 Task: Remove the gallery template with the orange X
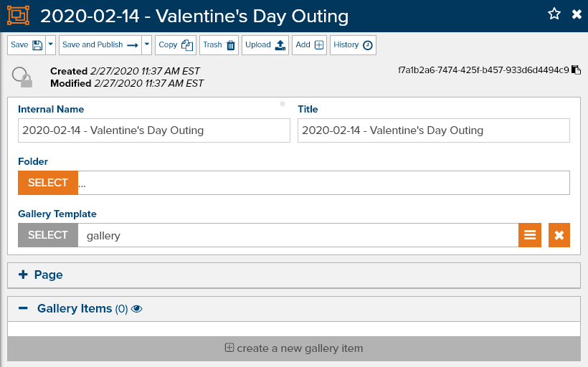point(559,235)
